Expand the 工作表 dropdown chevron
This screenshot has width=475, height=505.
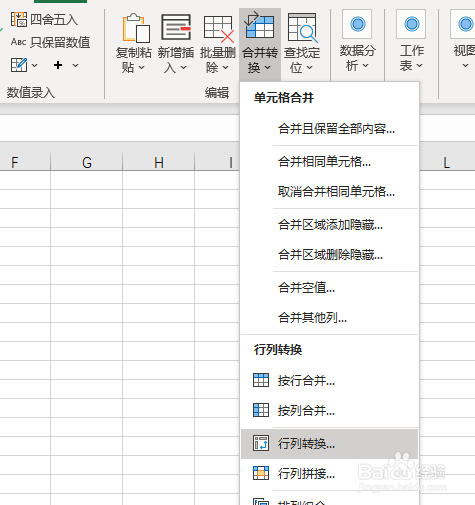[420, 66]
